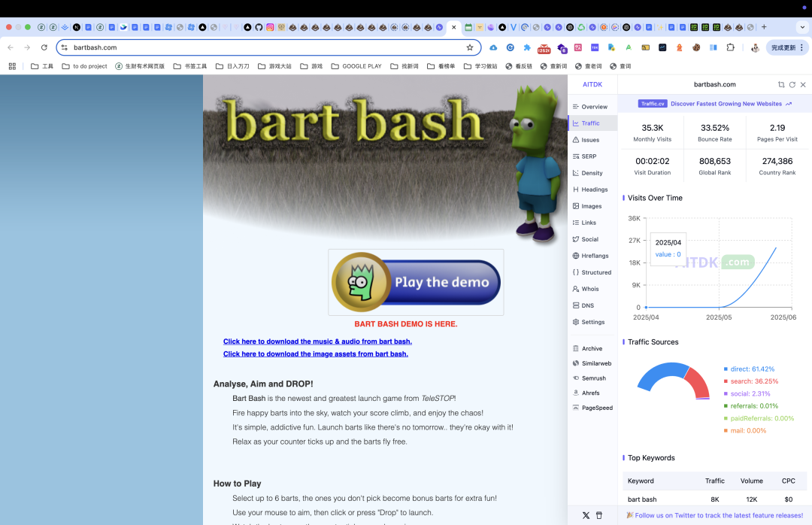Click the crop/screenshot icon in AITDK header

click(x=781, y=84)
